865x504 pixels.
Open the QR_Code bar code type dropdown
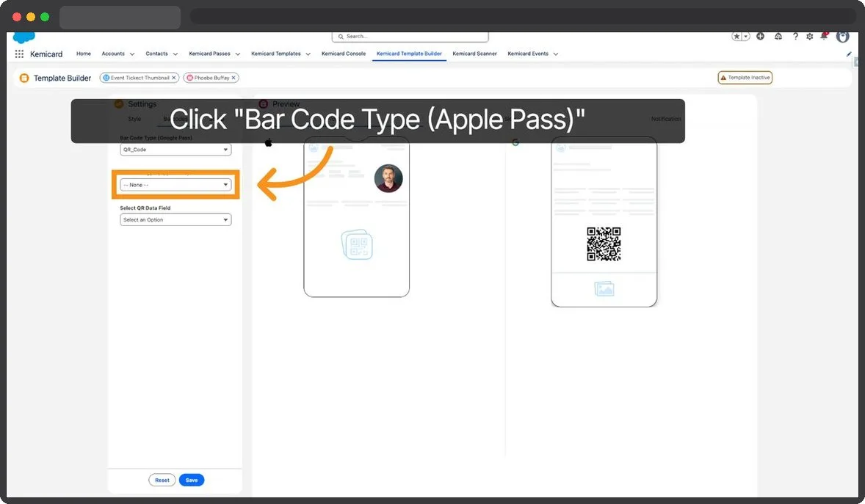[175, 150]
